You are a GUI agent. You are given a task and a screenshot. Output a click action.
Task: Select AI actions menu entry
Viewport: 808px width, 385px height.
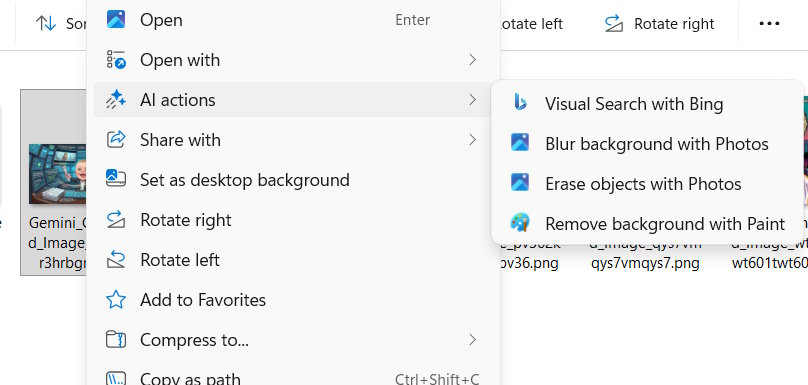[293, 99]
